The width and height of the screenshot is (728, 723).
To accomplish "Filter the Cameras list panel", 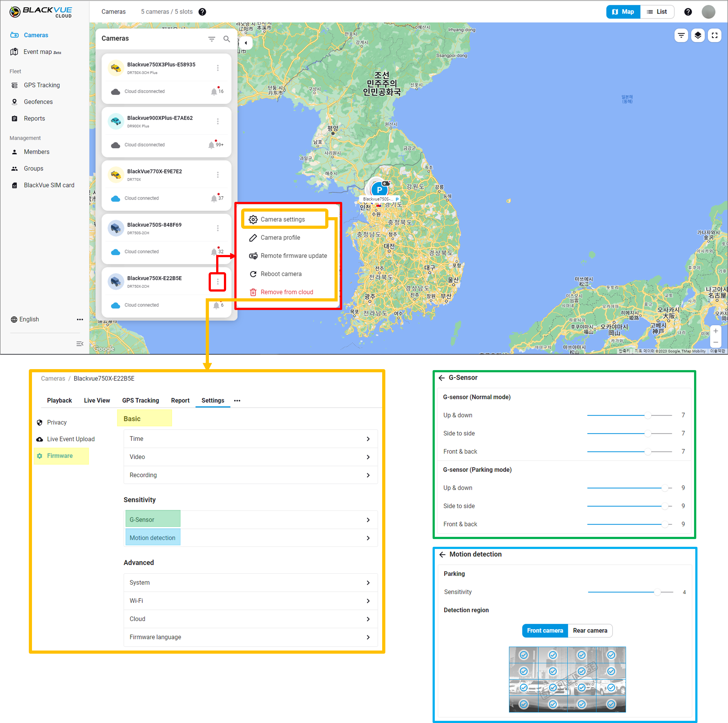I will point(212,39).
